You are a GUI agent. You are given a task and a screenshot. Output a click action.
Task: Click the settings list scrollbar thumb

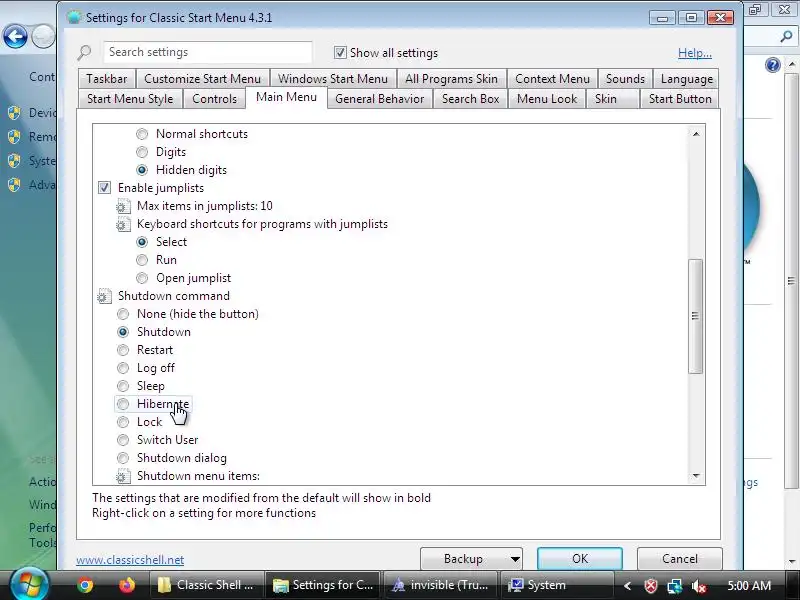(x=695, y=316)
